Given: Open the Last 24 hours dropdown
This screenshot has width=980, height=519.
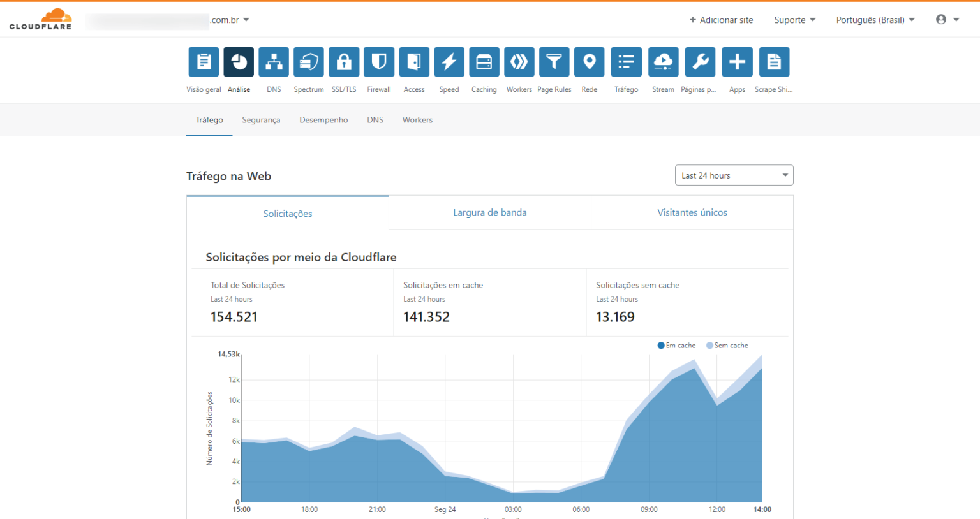Looking at the screenshot, I should 734,175.
